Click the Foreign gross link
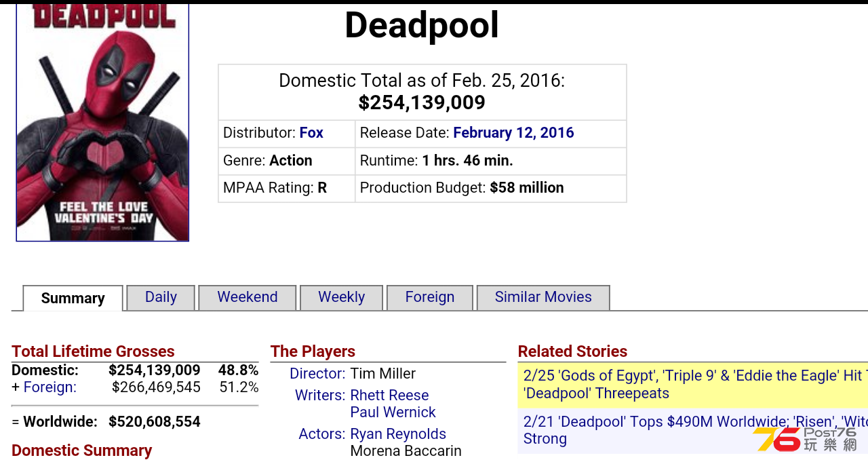Screen dimensions: 868x460 click(x=50, y=387)
